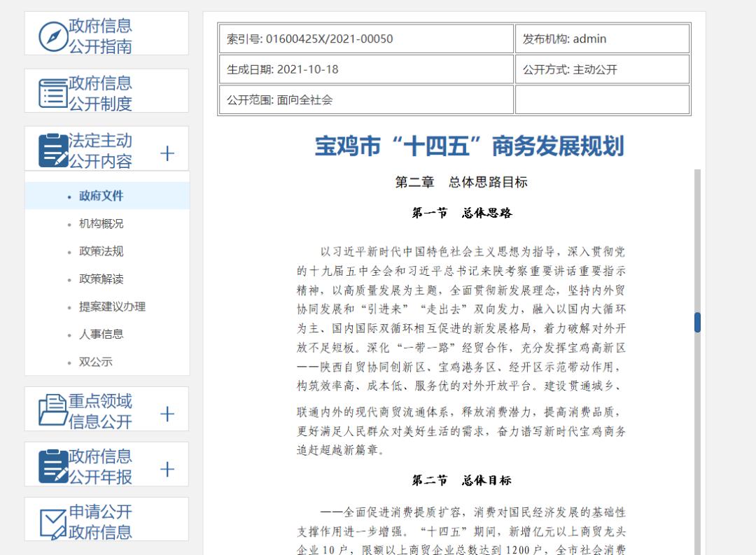Expand the 政府信息公开年报 section

(167, 469)
